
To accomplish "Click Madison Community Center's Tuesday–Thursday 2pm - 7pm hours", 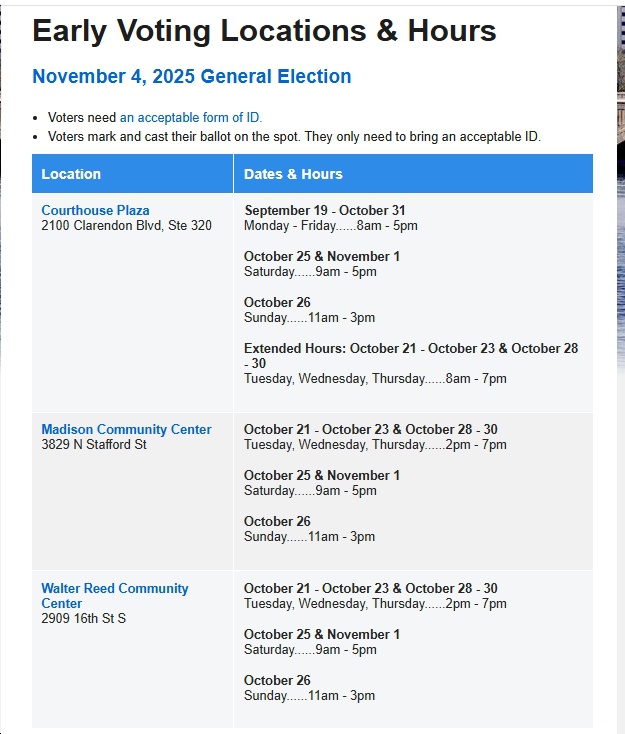I will coord(375,445).
